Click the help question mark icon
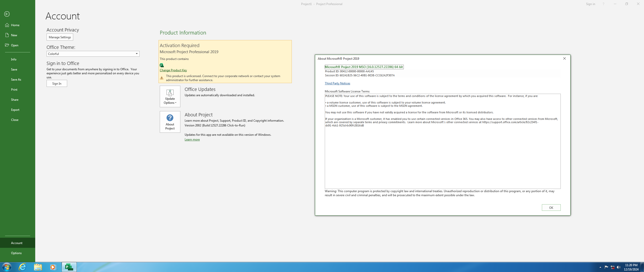Screen dimensions: 644x272 (603, 4)
